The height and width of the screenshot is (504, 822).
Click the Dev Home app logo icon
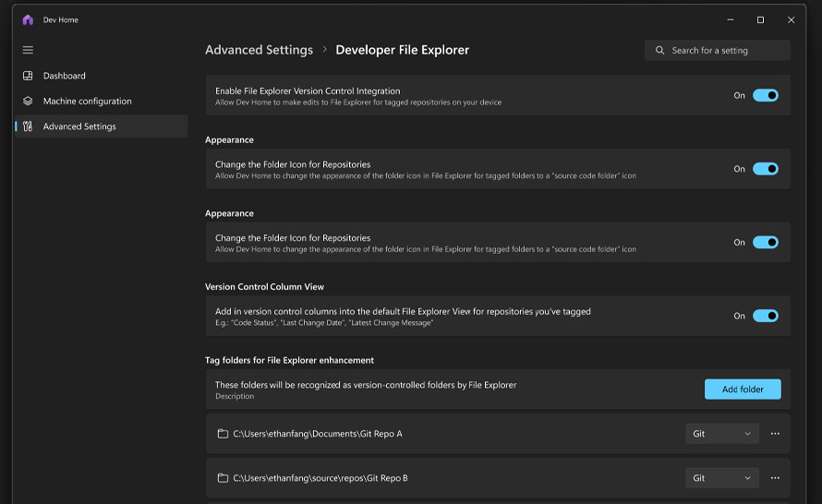[28, 20]
